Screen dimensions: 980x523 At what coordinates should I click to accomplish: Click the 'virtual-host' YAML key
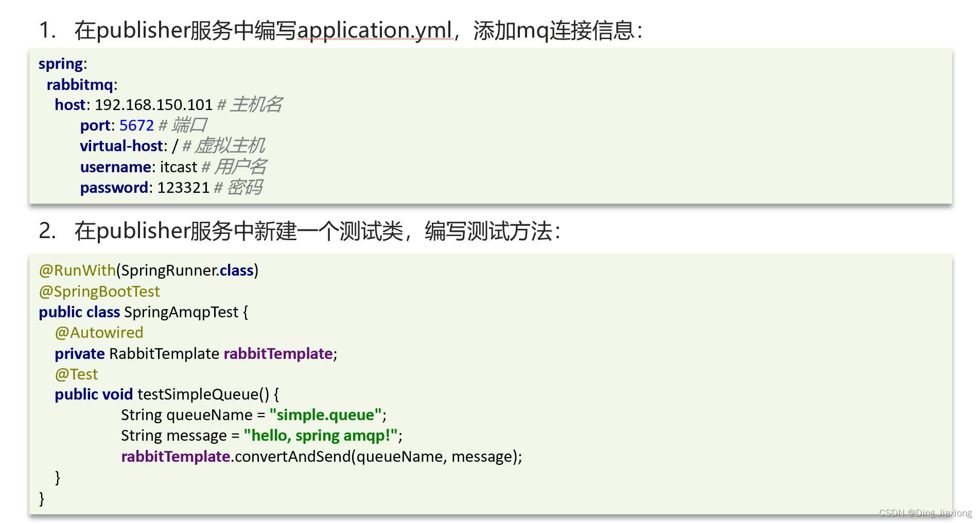(x=121, y=146)
